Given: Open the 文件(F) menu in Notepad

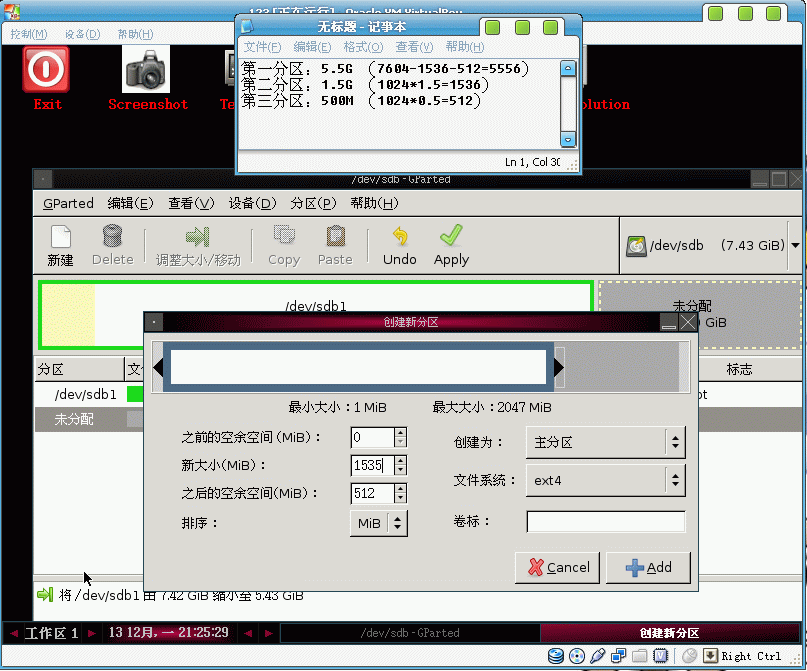Looking at the screenshot, I should coord(262,47).
